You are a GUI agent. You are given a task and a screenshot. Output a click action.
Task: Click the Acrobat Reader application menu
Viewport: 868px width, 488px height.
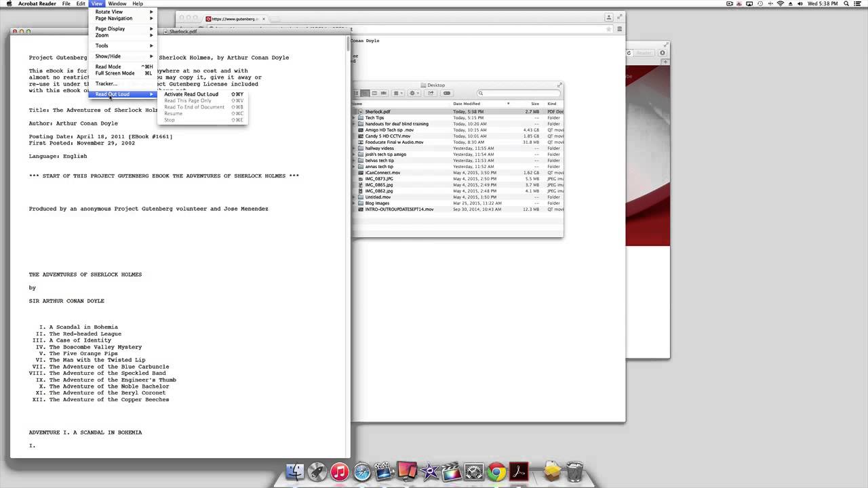36,3
